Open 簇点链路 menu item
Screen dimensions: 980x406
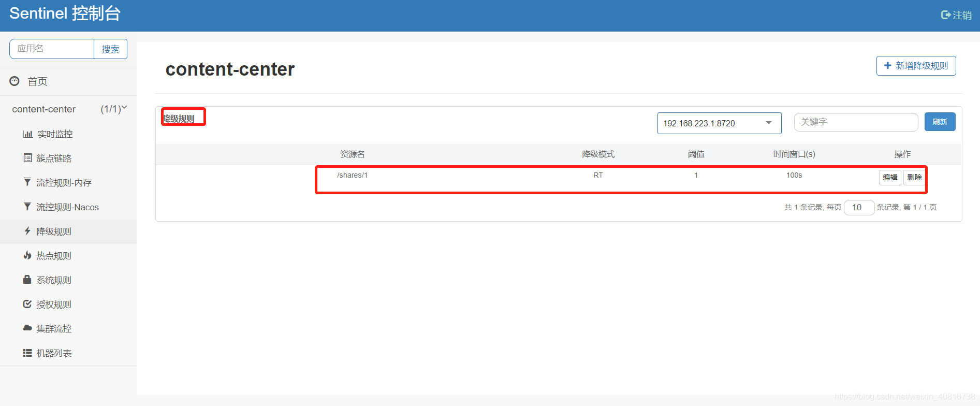68,158
